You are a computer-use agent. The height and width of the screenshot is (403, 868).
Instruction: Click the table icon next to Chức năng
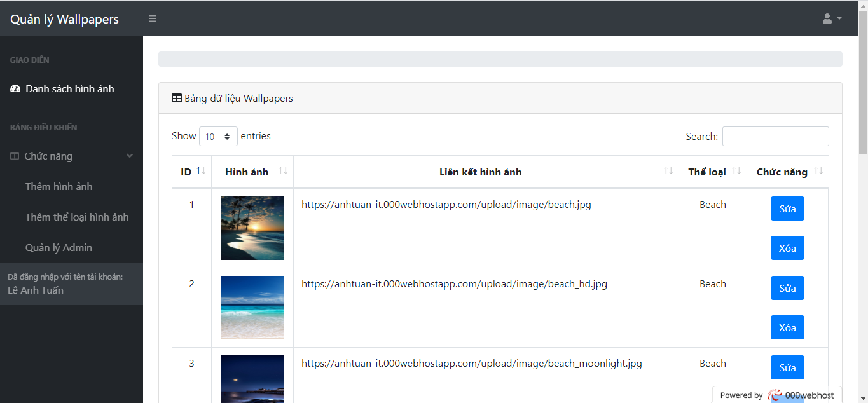pos(14,156)
